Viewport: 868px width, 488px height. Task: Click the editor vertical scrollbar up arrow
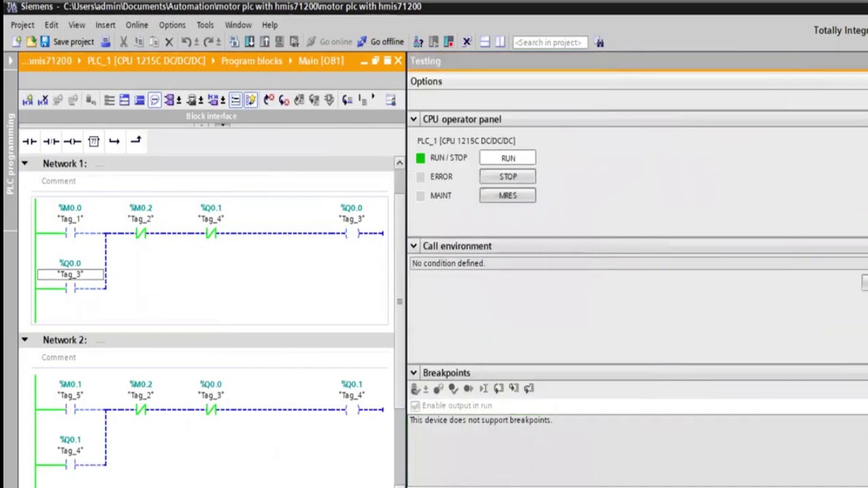pos(399,163)
